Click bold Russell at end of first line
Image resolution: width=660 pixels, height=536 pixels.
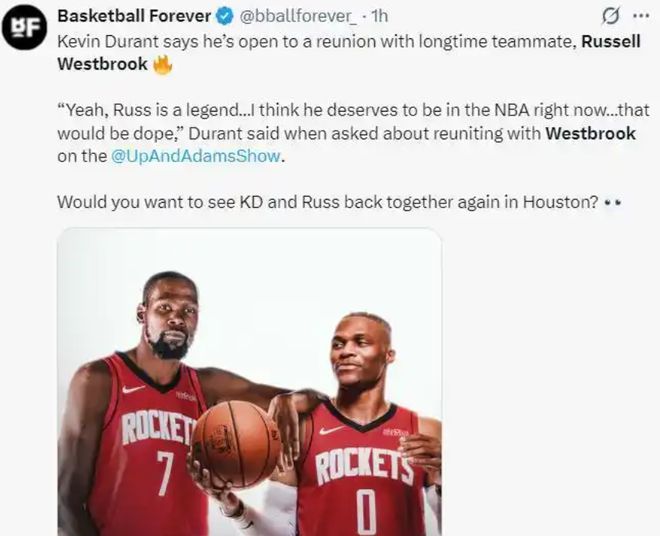(611, 42)
